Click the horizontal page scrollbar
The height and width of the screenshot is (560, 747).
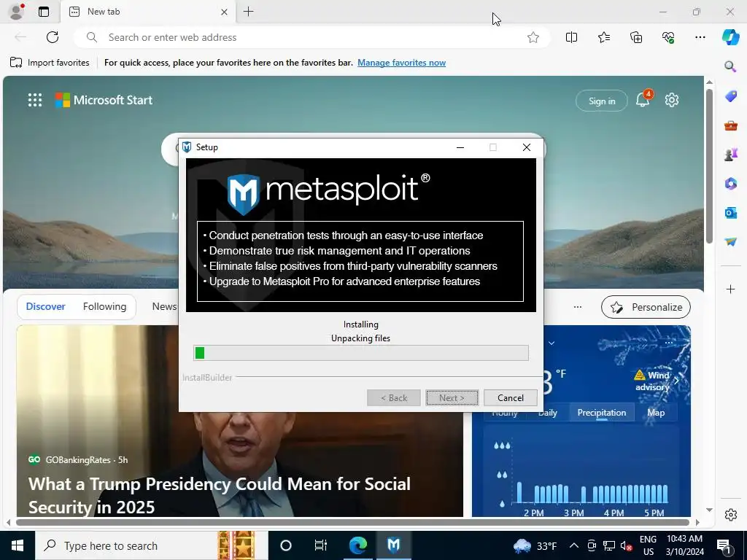[x=352, y=522]
